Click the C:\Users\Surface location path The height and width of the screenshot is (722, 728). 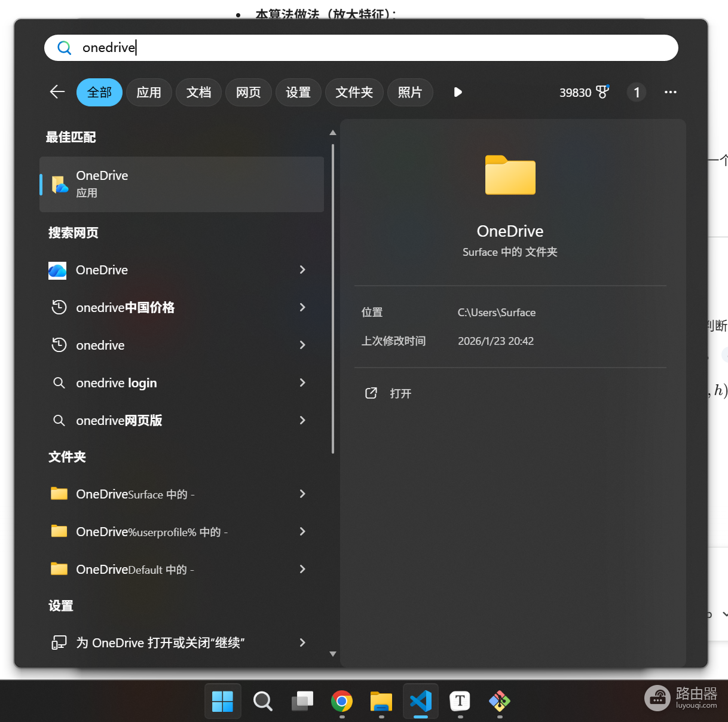point(497,313)
